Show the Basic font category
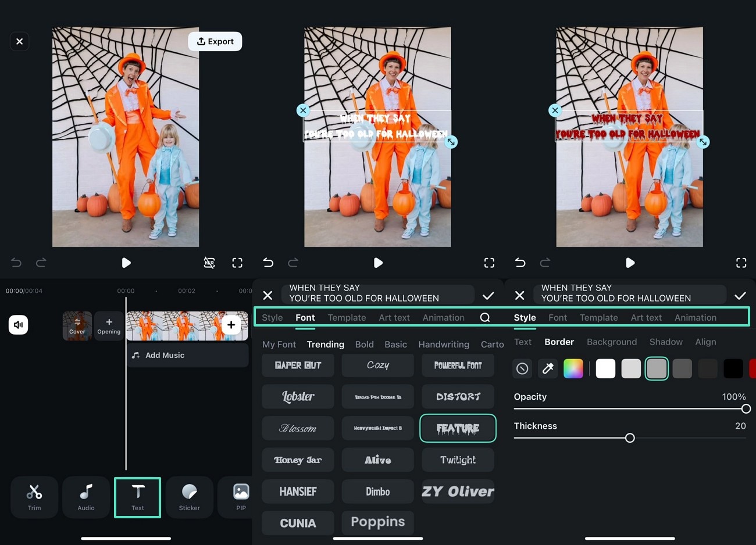This screenshot has height=545, width=756. coord(395,344)
